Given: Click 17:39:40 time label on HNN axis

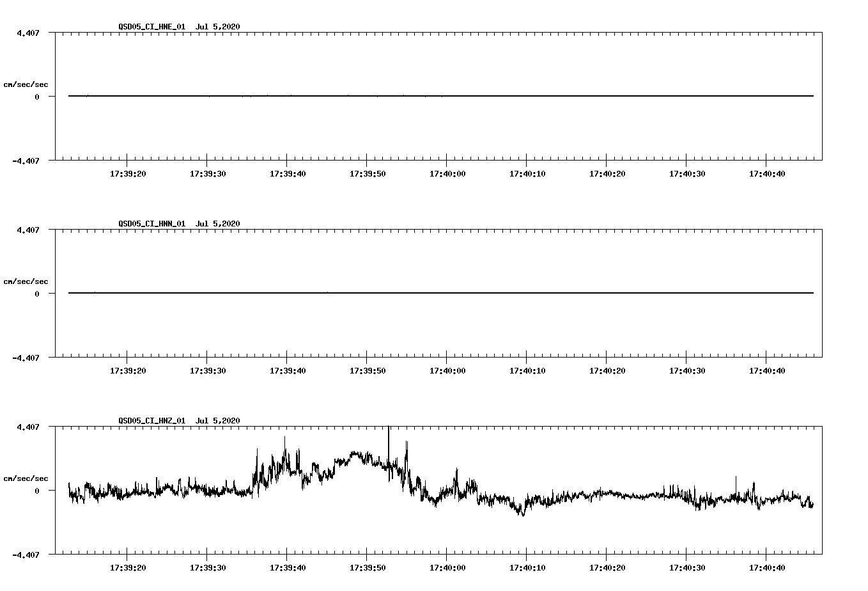Looking at the screenshot, I should tap(288, 370).
